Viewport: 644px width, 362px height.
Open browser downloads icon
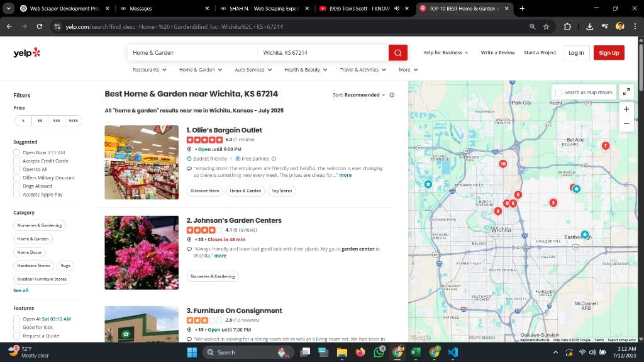pos(589,26)
